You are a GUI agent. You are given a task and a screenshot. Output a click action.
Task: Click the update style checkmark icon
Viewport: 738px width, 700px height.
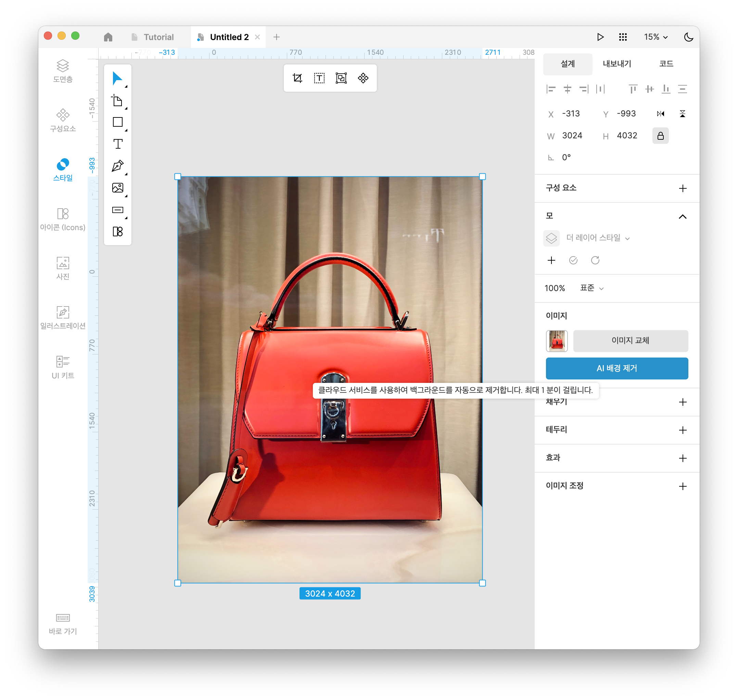[x=573, y=260]
